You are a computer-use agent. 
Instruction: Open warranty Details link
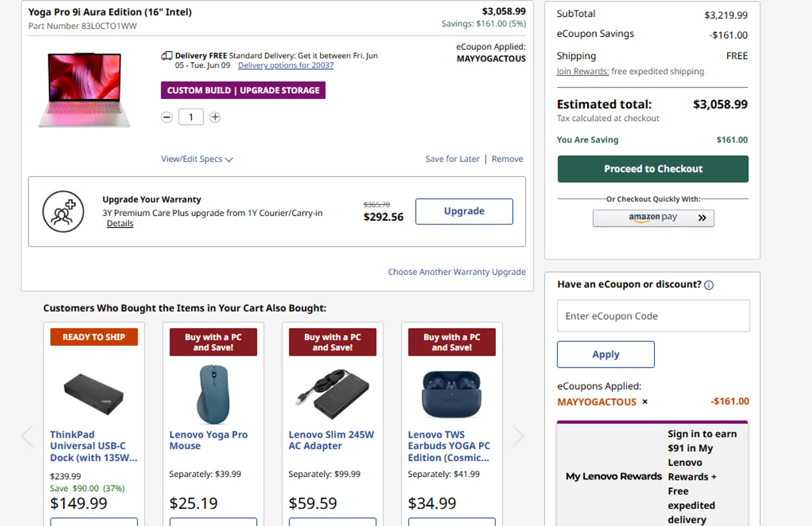tap(120, 223)
